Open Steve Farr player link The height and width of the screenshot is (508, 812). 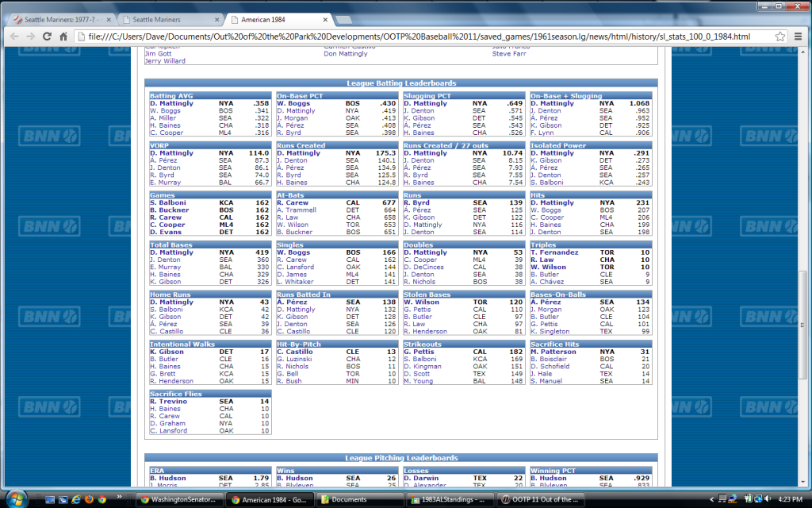509,54
